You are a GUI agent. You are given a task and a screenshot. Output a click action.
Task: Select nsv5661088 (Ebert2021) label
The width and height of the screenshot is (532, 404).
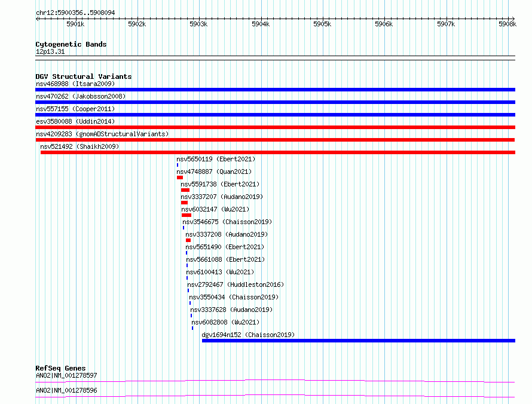(x=225, y=259)
